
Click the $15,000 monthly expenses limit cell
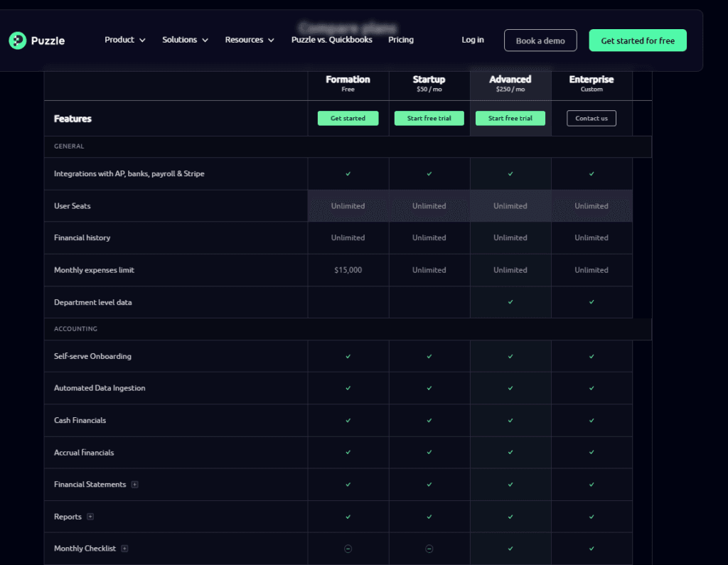point(348,270)
